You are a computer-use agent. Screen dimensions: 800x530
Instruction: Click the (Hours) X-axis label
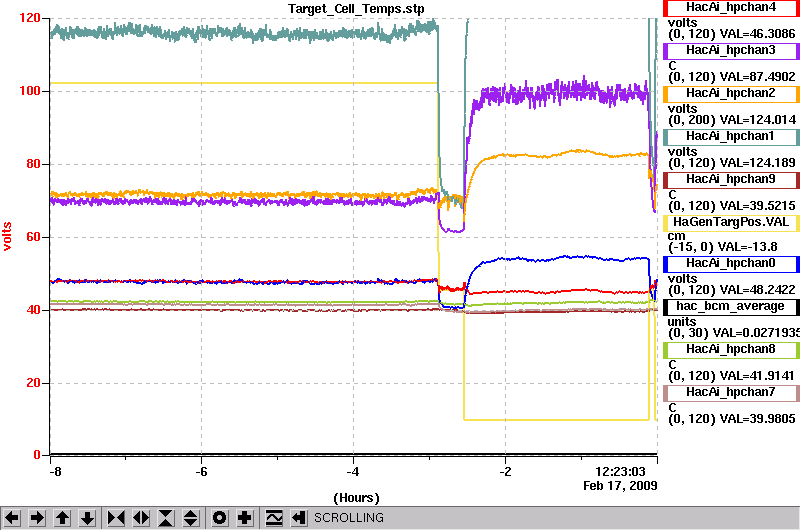[356, 498]
